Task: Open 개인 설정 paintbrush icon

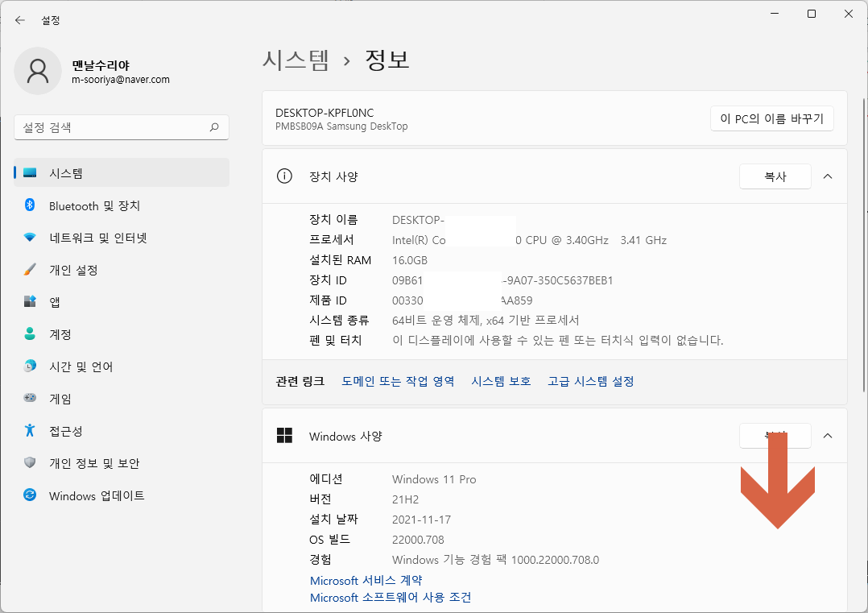Action: (30, 270)
